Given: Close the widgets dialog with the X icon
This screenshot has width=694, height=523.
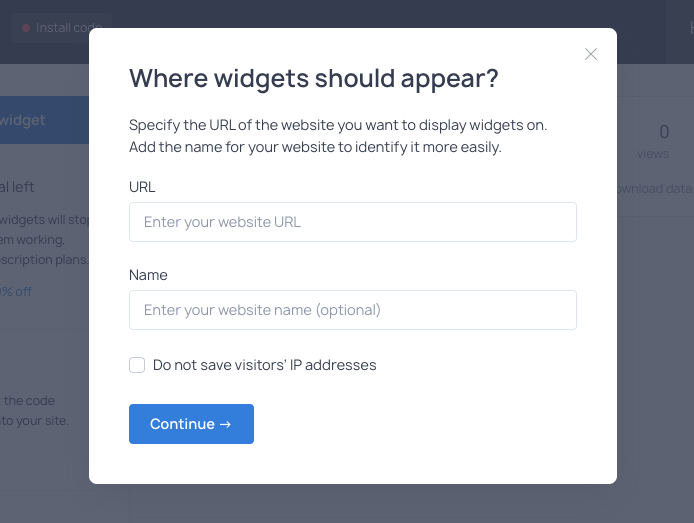Looking at the screenshot, I should [x=591, y=54].
